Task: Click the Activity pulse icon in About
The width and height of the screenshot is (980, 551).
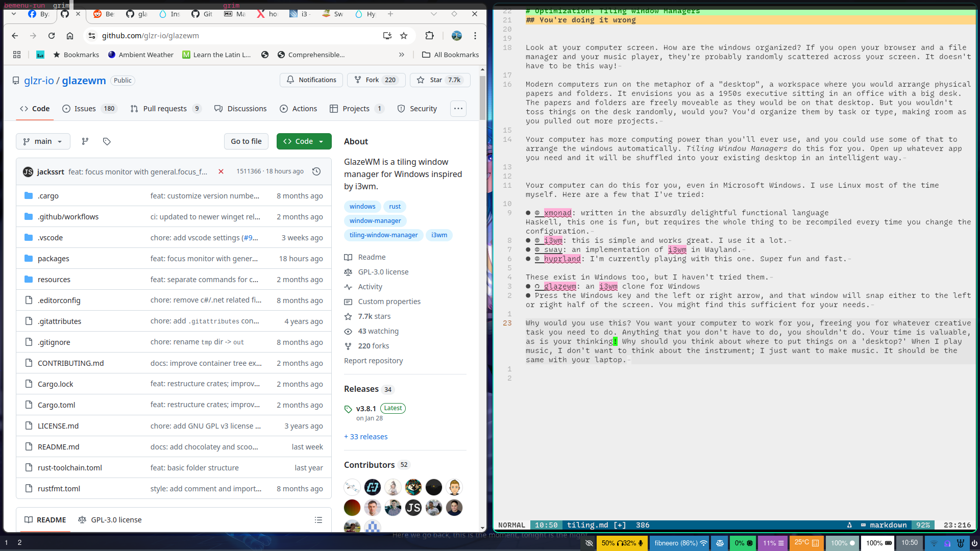Action: click(348, 287)
